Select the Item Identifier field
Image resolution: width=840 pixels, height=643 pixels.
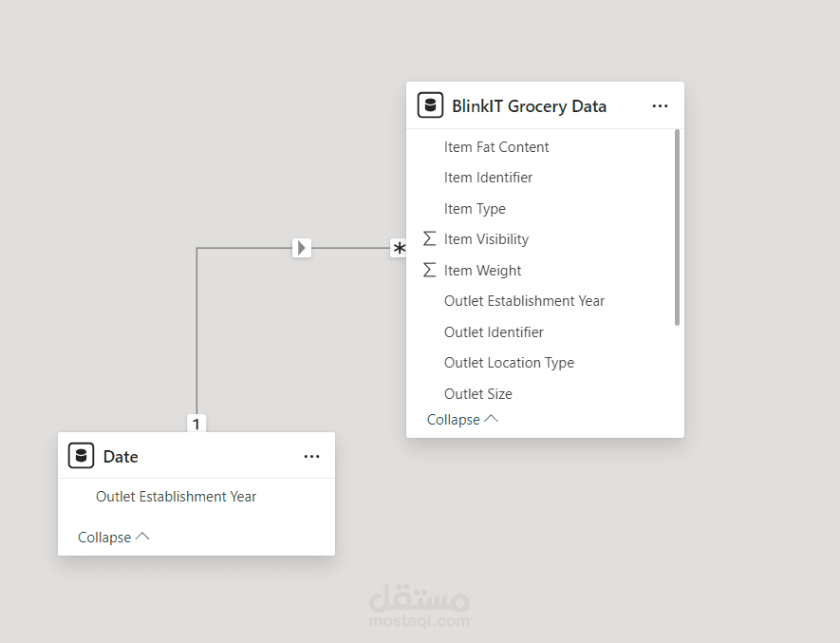488,178
